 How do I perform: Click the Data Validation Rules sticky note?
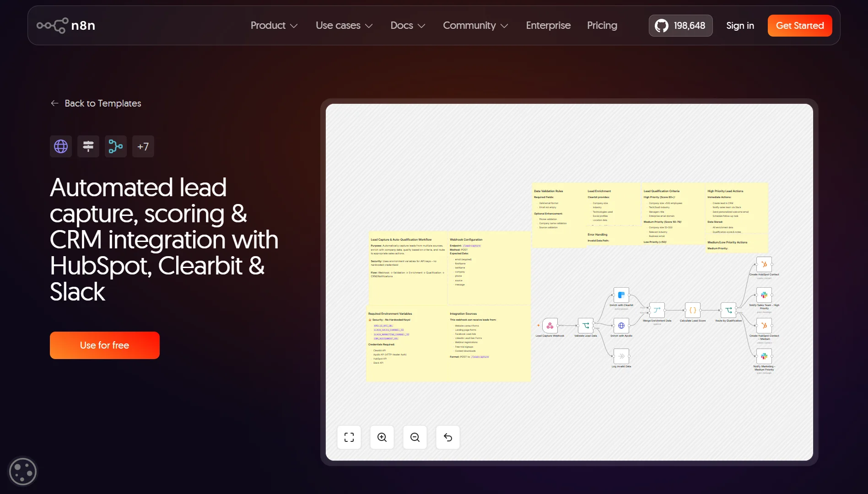[559, 215]
